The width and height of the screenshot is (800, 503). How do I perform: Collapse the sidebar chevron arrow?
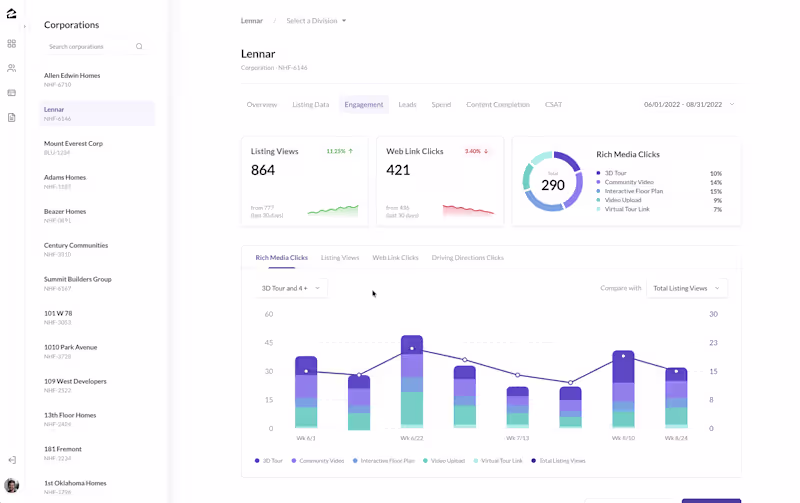tap(24, 27)
